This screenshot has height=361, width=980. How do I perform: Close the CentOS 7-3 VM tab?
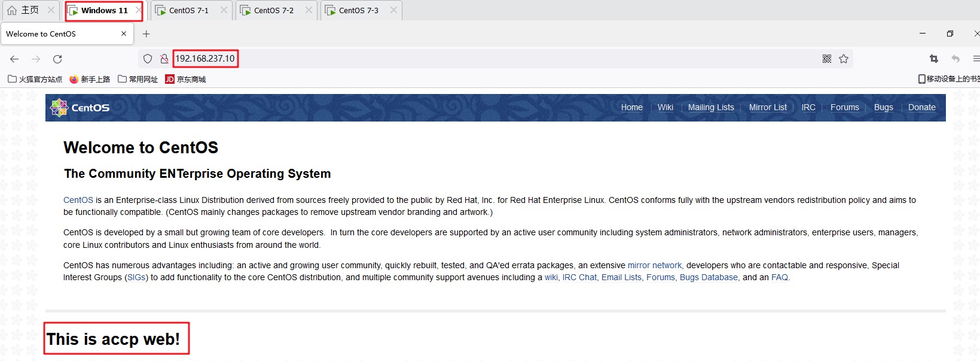(x=393, y=10)
